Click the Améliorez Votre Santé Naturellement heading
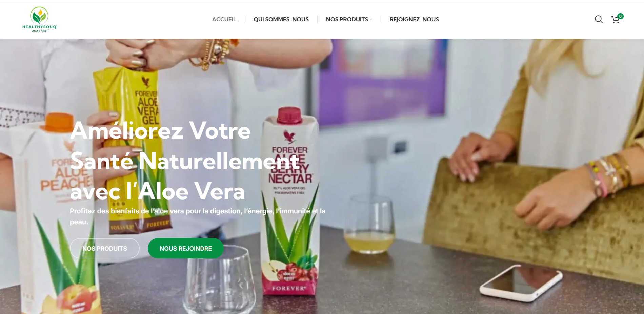The height and width of the screenshot is (314, 644). tap(185, 161)
